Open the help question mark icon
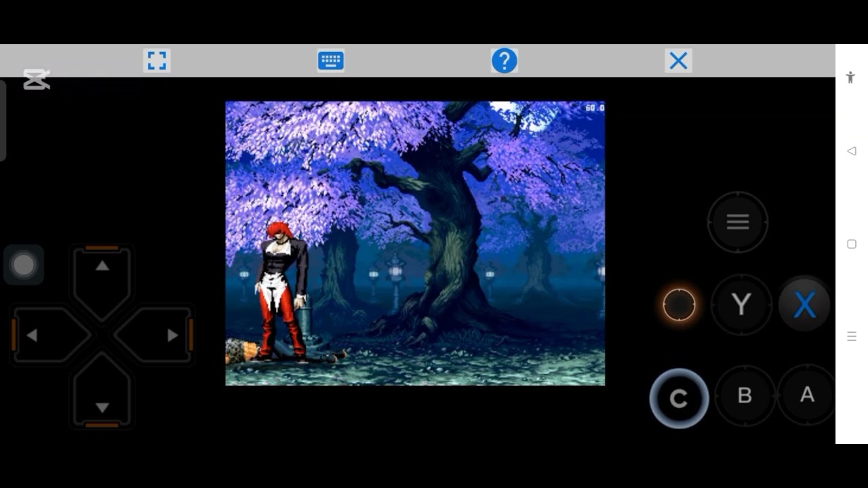The width and height of the screenshot is (868, 488). (505, 61)
